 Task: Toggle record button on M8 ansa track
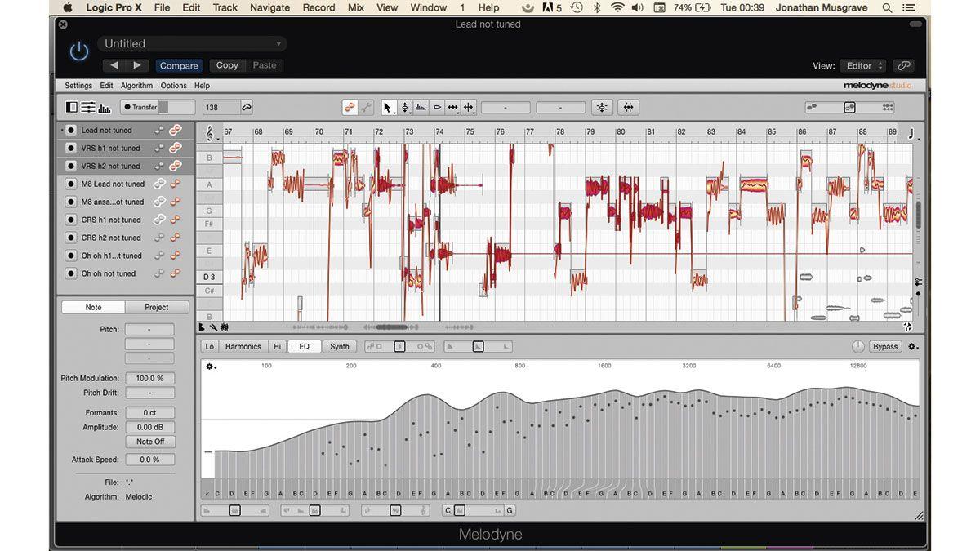point(71,202)
